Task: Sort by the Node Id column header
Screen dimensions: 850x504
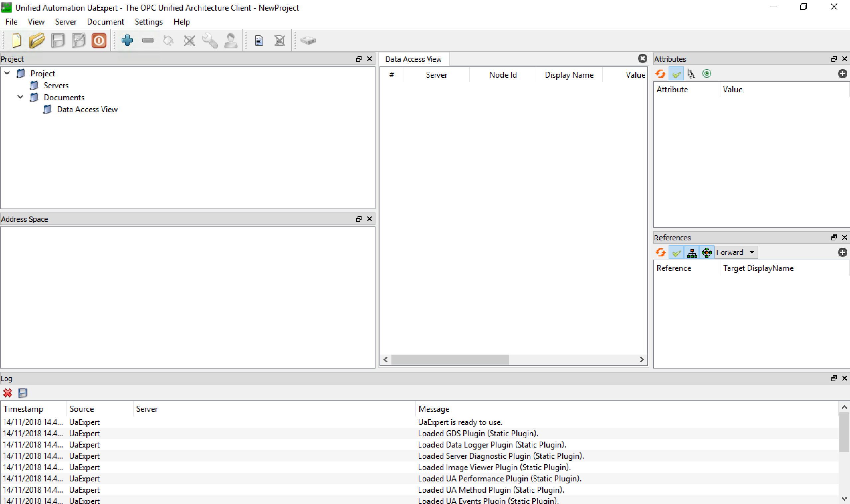Action: click(503, 75)
